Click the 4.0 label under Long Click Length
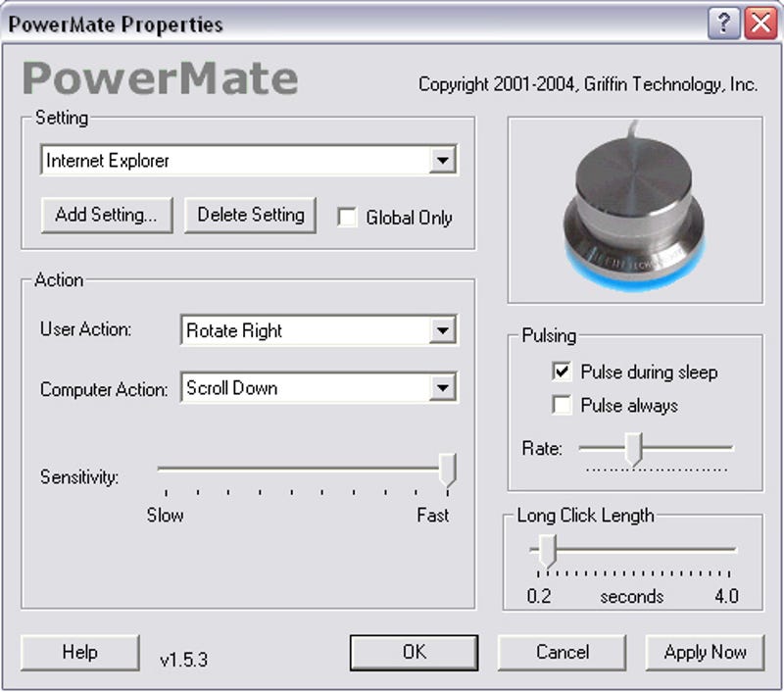Viewport: 784px width, 692px height. point(726,596)
